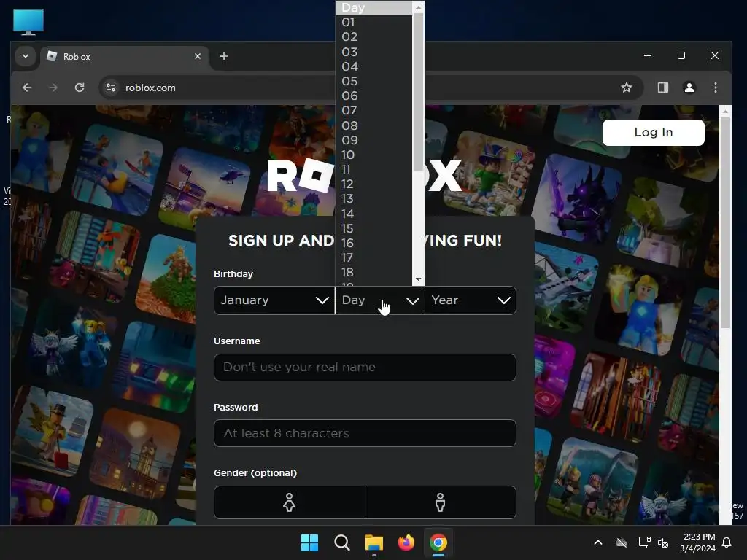The image size is (747, 560).
Task: Choose day 11 in the dropdown
Action: pos(373,169)
